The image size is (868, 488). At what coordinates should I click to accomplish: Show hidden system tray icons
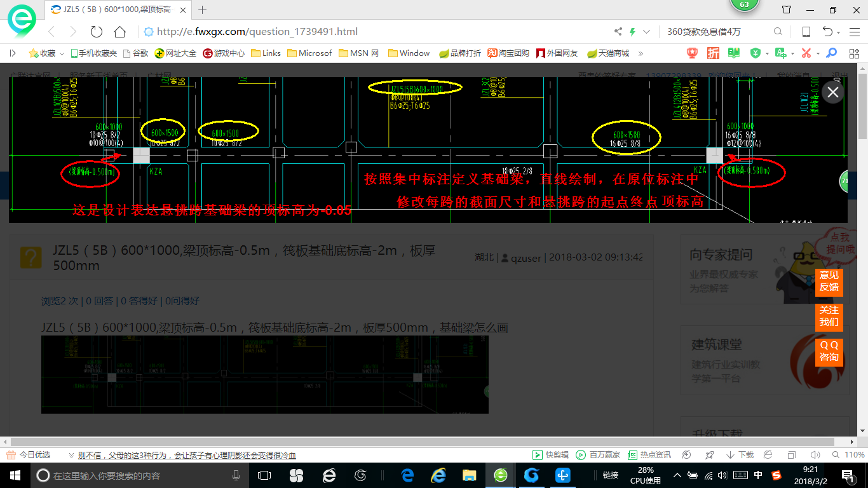(x=677, y=475)
